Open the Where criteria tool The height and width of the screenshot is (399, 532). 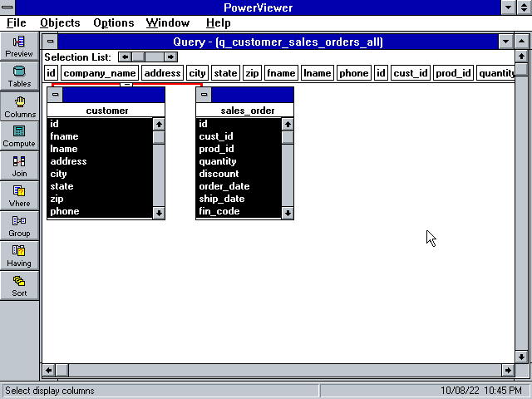(19, 196)
